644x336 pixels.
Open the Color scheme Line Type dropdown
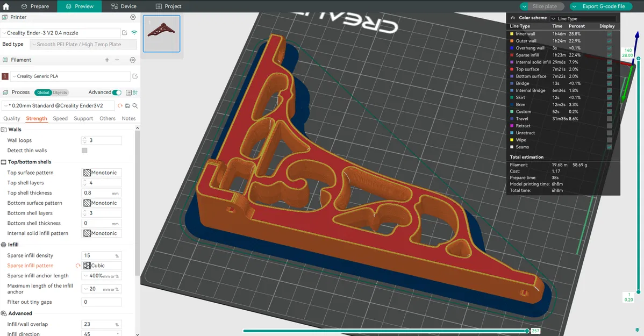point(583,18)
